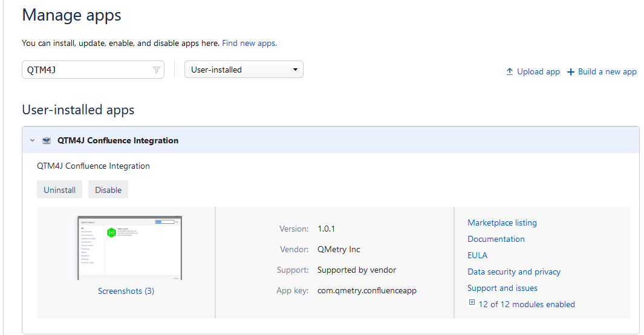Uninstall the QTM4J Confluence Integration app
Screen dimensions: 644x335
59,190
